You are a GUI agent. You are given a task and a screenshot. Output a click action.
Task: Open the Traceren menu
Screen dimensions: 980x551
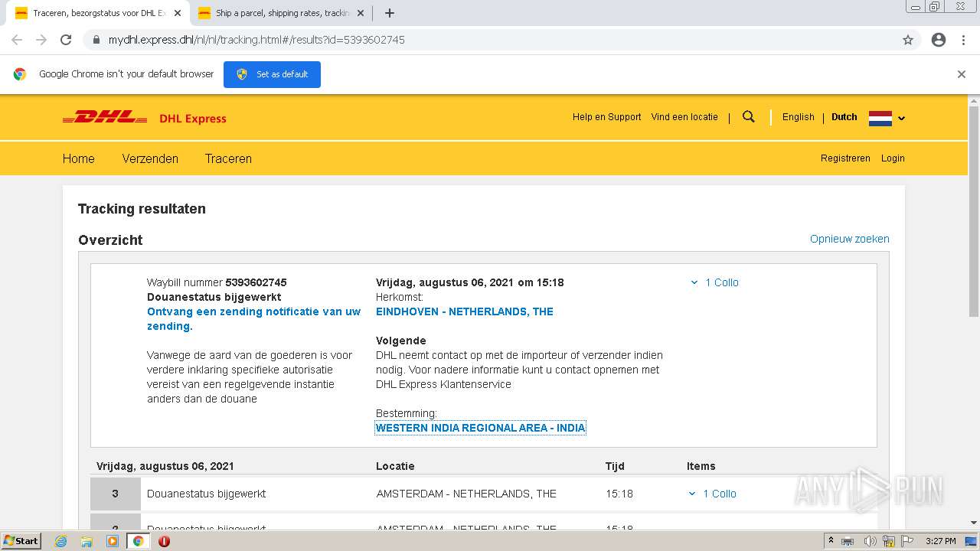[x=228, y=158]
